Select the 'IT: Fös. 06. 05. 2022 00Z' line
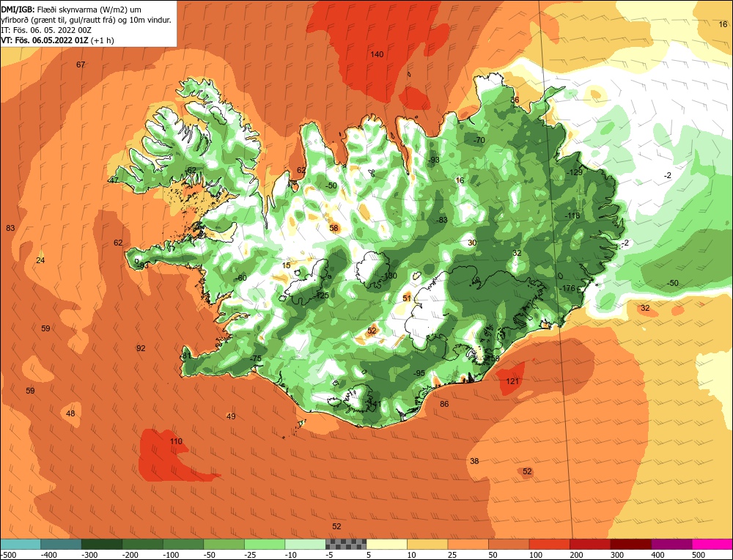Viewport: 733px width, 560px height. (x=46, y=30)
